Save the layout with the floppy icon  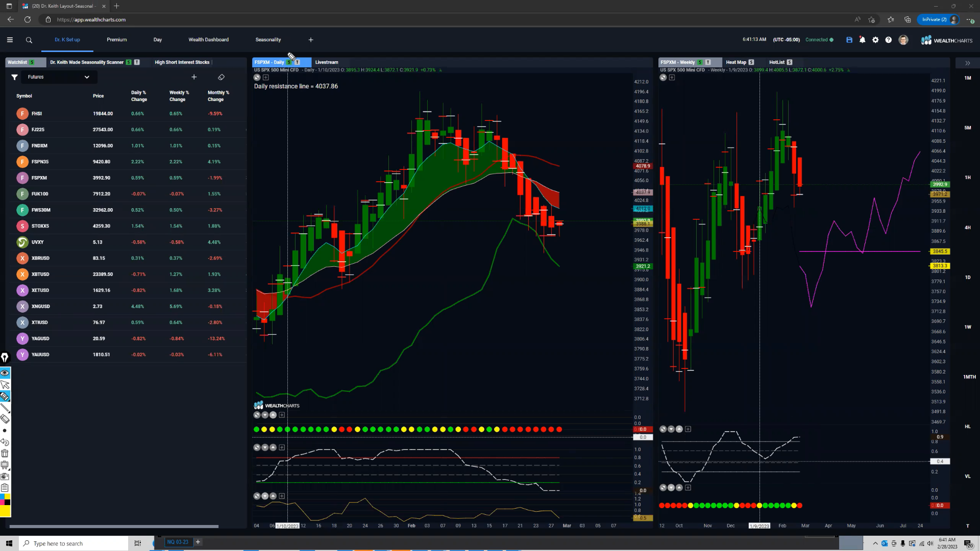tap(849, 40)
